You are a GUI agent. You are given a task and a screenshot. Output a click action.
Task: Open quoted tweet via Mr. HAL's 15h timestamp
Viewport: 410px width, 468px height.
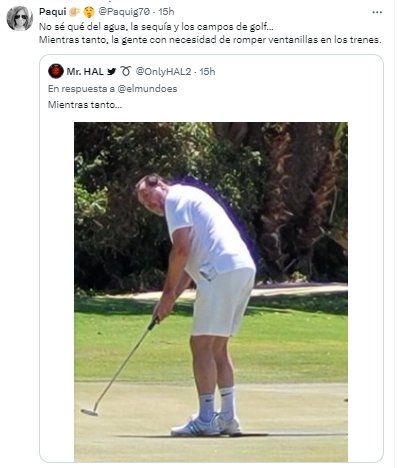(207, 71)
